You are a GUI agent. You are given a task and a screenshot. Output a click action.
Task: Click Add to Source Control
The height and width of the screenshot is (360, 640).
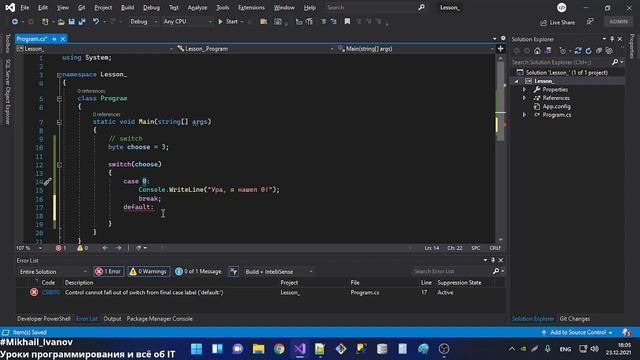pos(578,332)
